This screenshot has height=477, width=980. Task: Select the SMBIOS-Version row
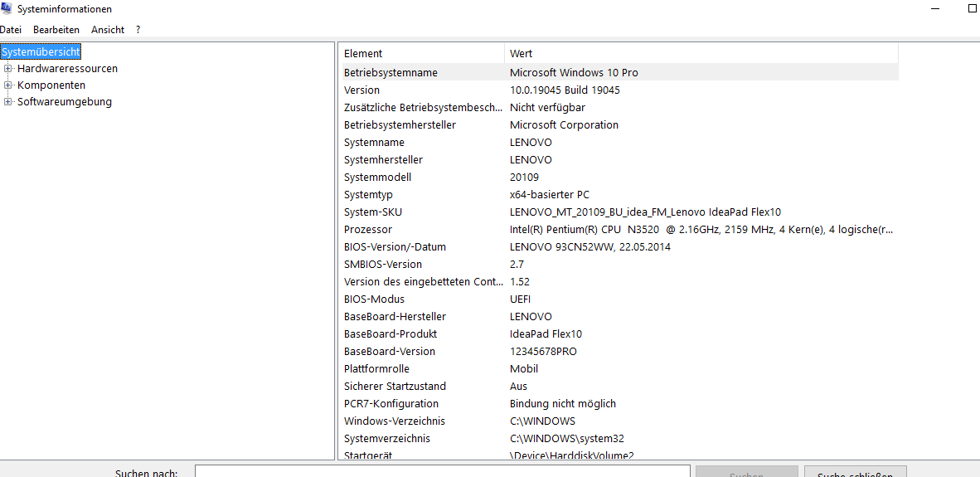pyautogui.click(x=620, y=265)
